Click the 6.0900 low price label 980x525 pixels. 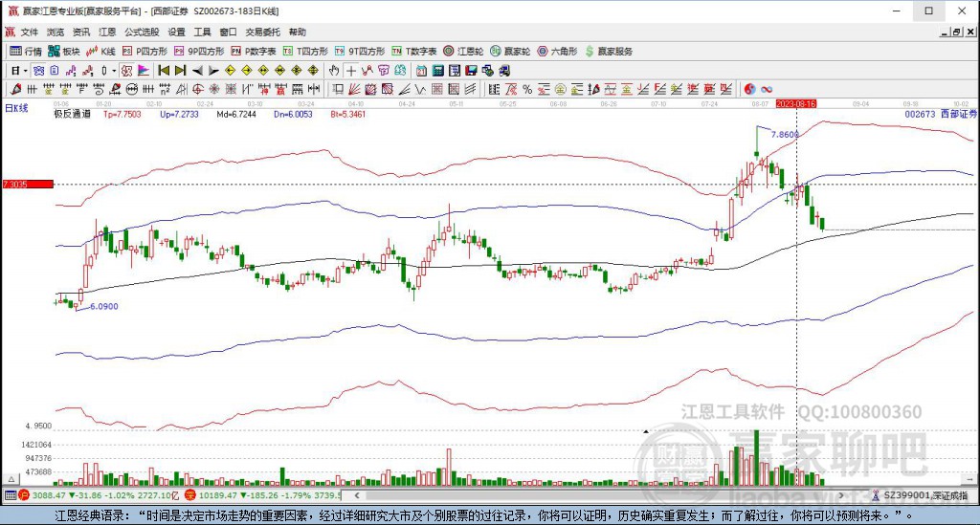click(x=103, y=307)
